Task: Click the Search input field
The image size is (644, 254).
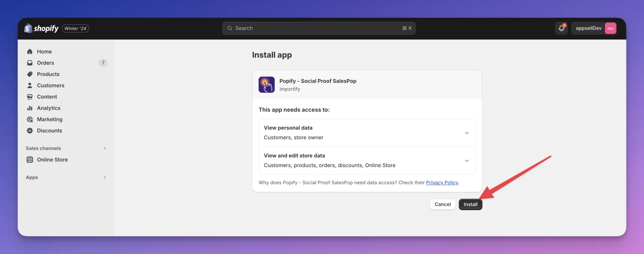Action: (x=319, y=28)
